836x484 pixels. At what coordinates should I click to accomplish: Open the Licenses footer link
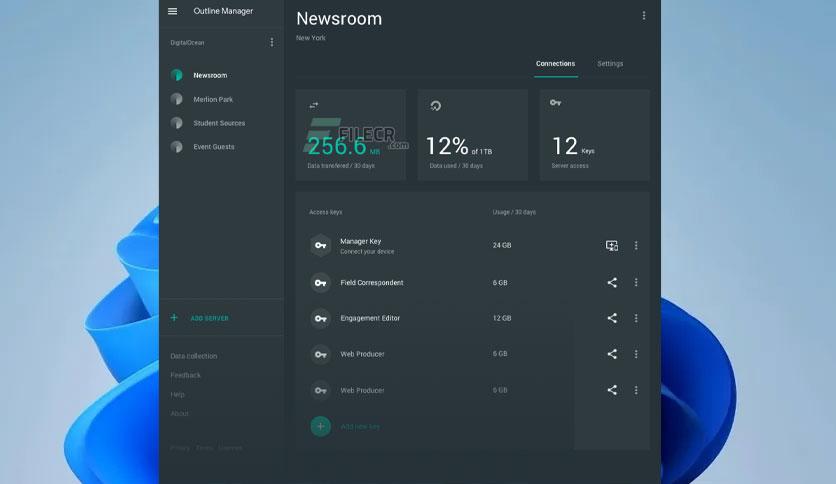[x=230, y=448]
